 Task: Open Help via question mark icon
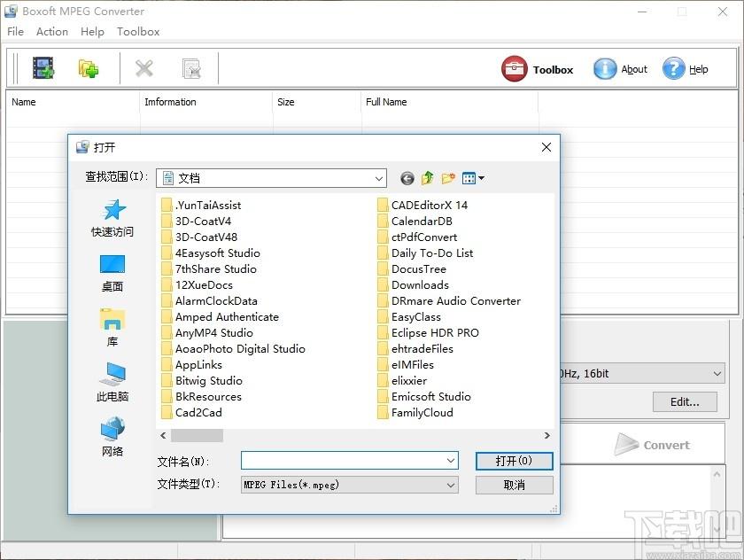(674, 69)
